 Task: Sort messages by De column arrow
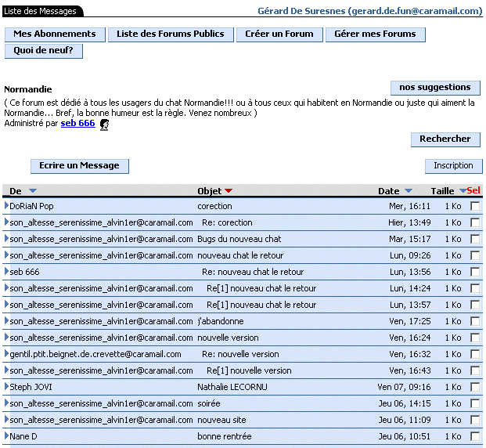tap(33, 191)
